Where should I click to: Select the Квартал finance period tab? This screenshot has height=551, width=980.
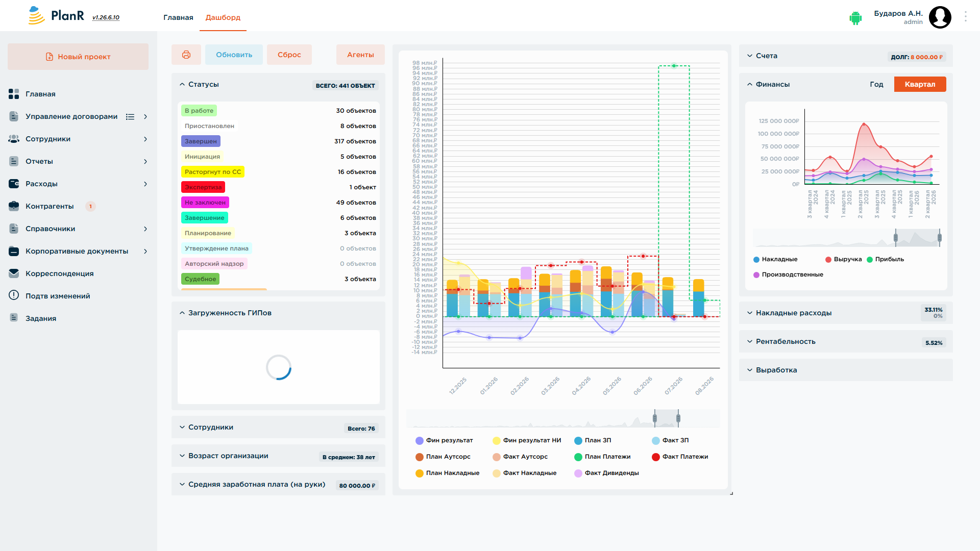920,84
